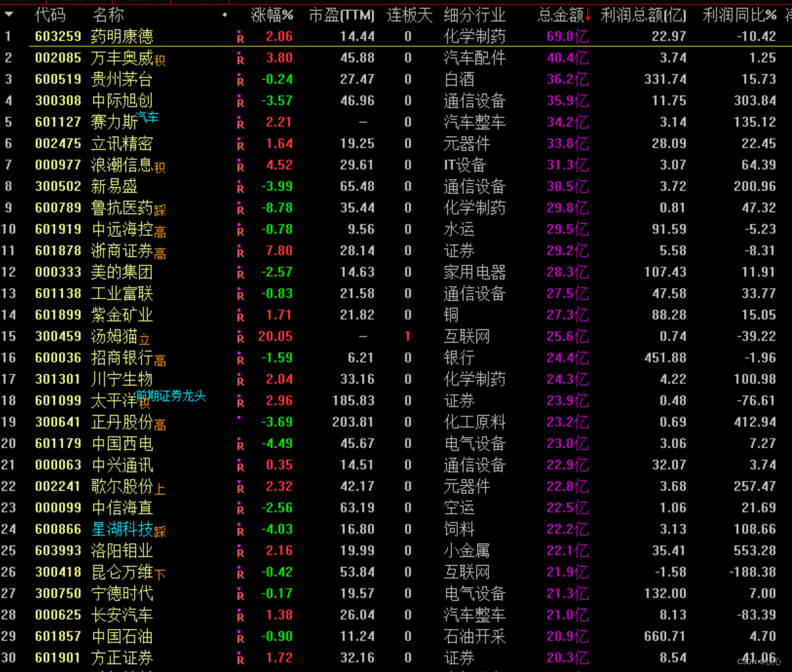Click the 高 tag next to 中远海控

click(x=160, y=232)
